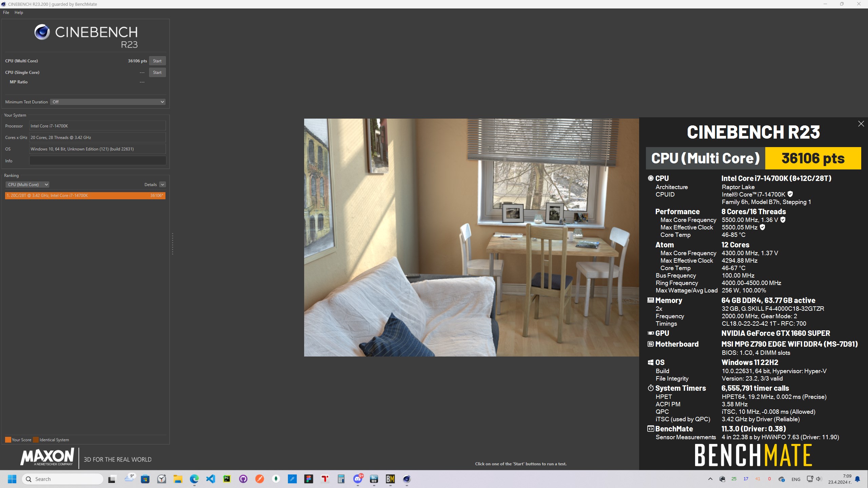Open MongoDB Compass from taskbar
This screenshot has width=868, height=488.
276,479
